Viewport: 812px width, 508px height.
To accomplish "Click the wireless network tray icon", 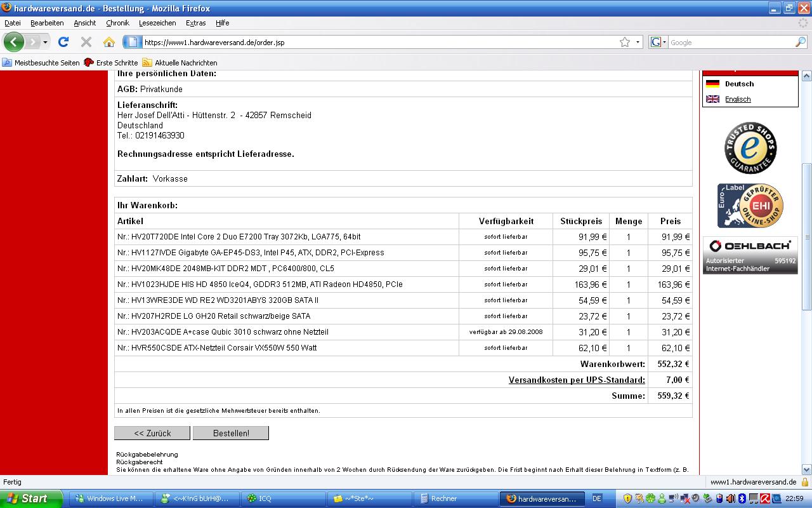I will click(x=673, y=498).
